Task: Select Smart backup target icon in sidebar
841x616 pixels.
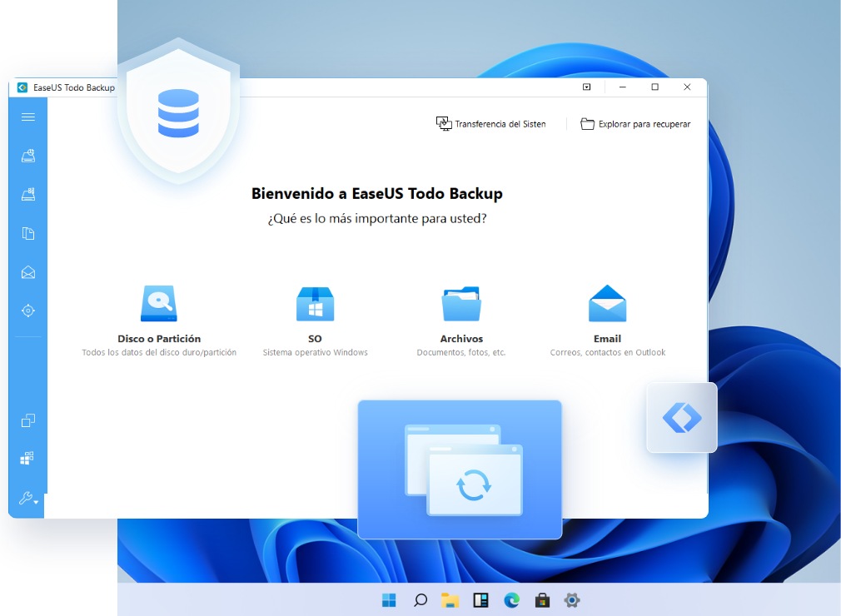Action: tap(27, 310)
